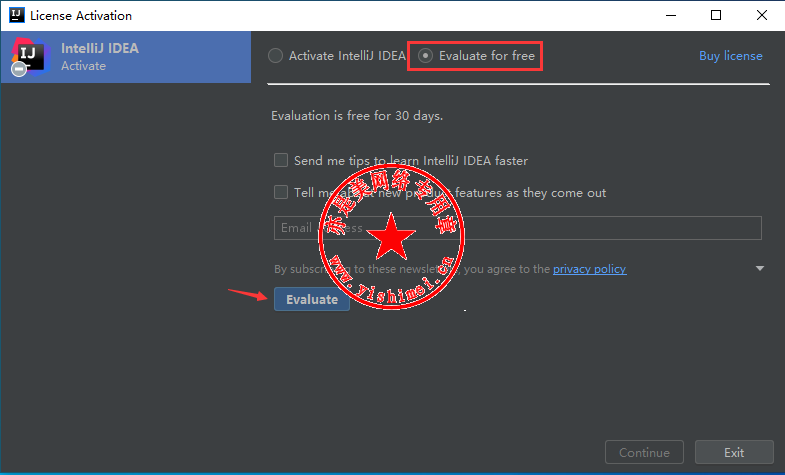Click the Evaluate button

[x=312, y=299]
